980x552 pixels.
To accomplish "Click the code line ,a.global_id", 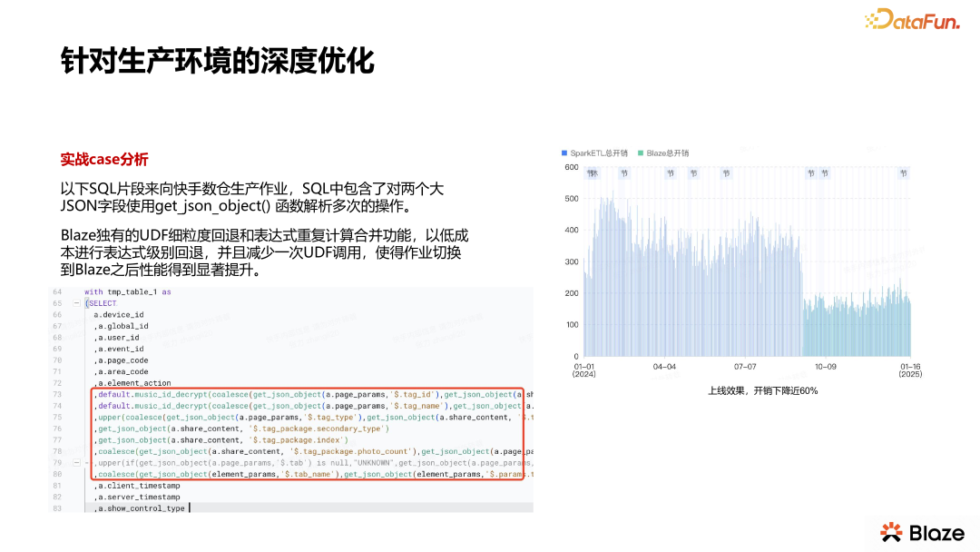I will [x=122, y=326].
